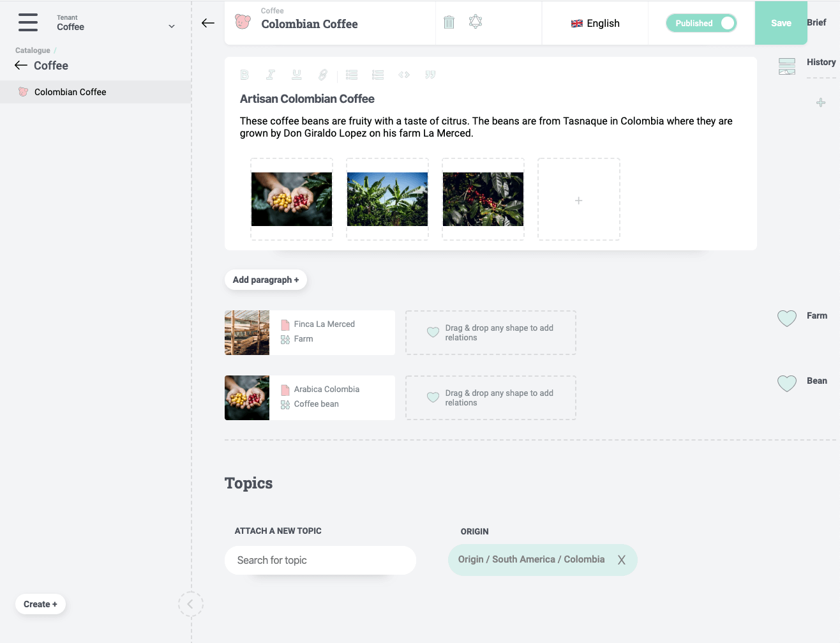Select Colombian Coffee in the sidebar tree
840x643 pixels.
96,92
